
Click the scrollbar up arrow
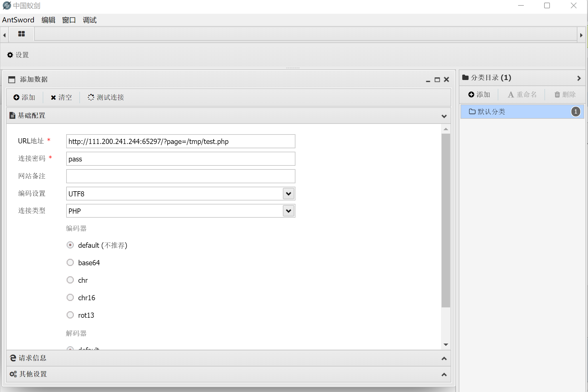tap(446, 129)
